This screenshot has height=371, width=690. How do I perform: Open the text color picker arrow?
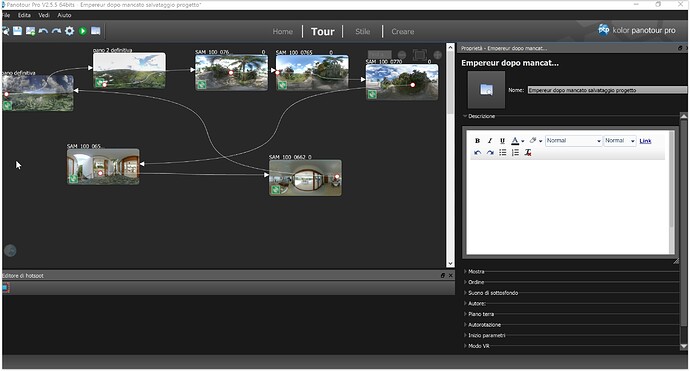point(522,141)
